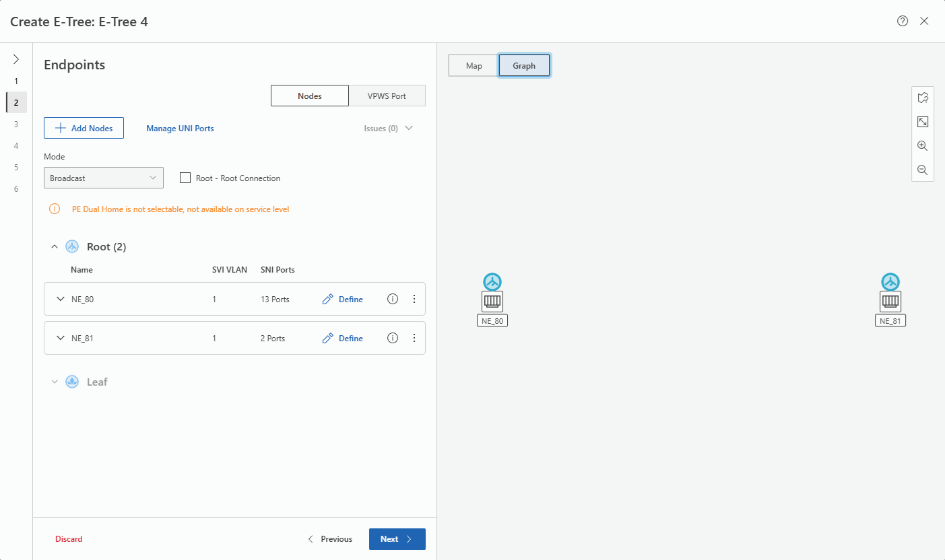945x560 pixels.
Task: Open three-dot menu for NE_81 row
Action: [414, 338]
